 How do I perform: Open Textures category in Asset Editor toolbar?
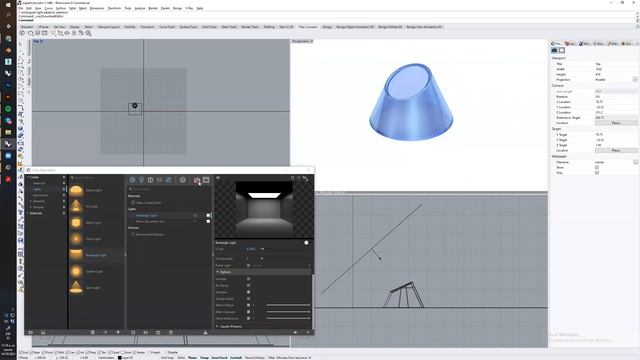[168, 180]
